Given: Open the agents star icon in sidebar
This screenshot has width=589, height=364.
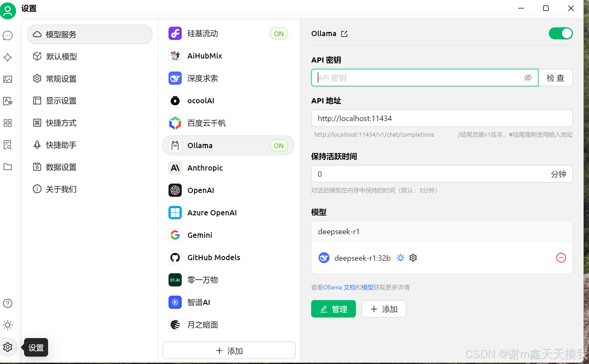Looking at the screenshot, I should coord(8,57).
